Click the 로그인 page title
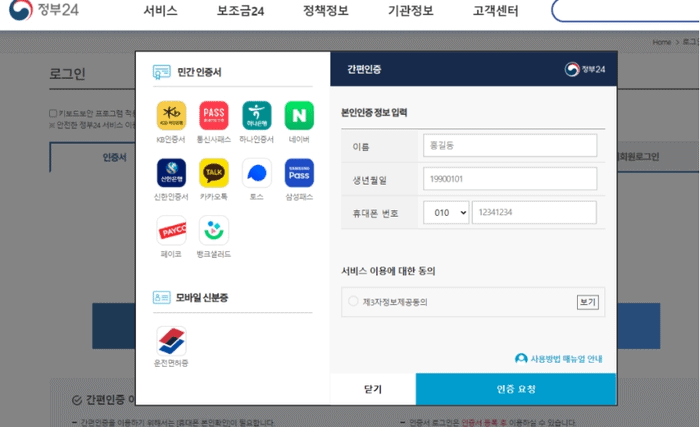The width and height of the screenshot is (700, 427). pyautogui.click(x=67, y=73)
